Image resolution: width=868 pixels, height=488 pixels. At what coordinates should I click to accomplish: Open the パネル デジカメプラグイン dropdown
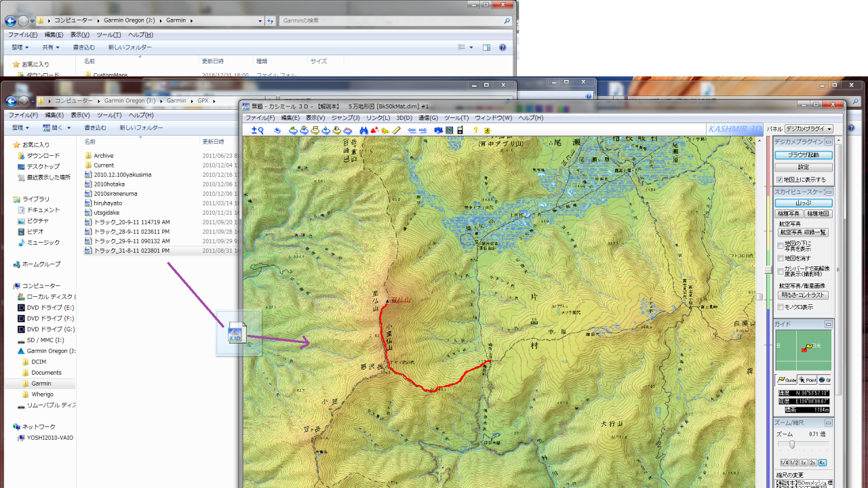coord(809,129)
